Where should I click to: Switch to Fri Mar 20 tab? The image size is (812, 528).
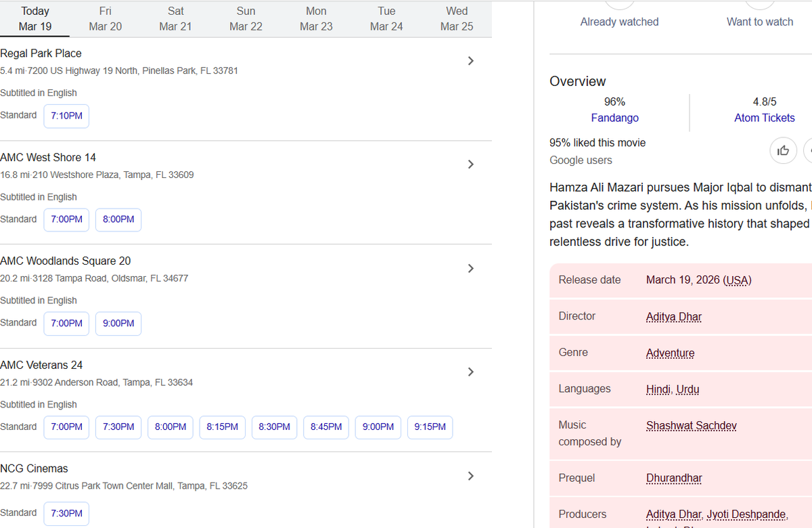coord(106,18)
